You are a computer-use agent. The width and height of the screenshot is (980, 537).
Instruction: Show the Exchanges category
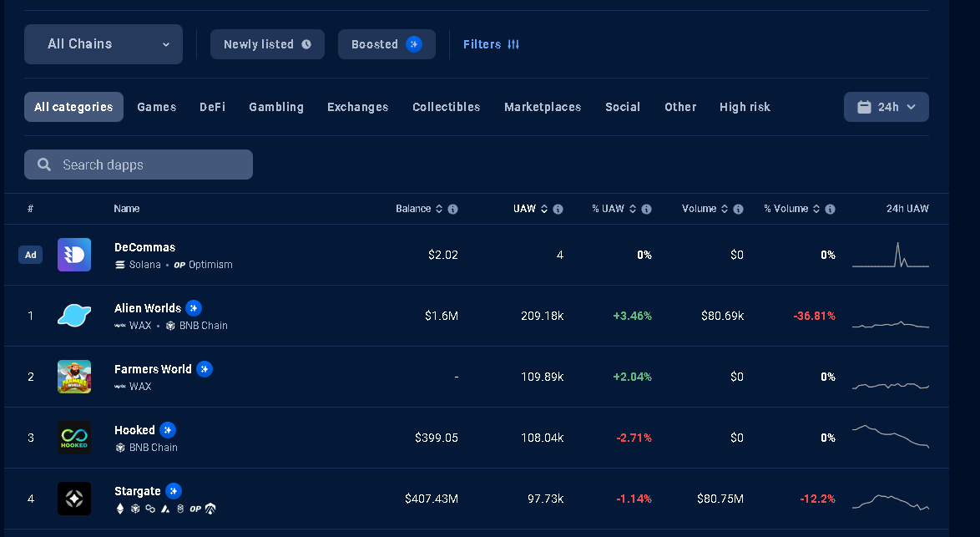358,107
